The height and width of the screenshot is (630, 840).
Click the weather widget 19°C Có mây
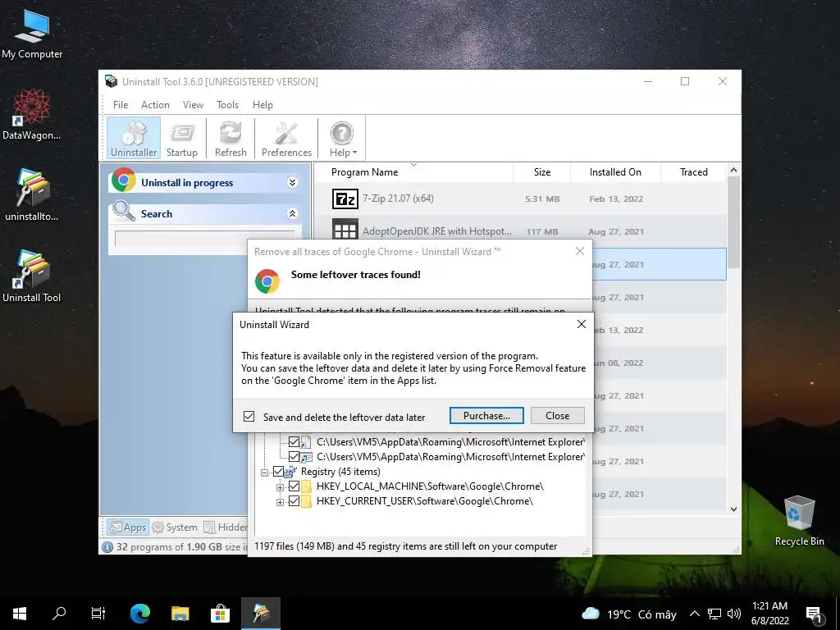629,614
